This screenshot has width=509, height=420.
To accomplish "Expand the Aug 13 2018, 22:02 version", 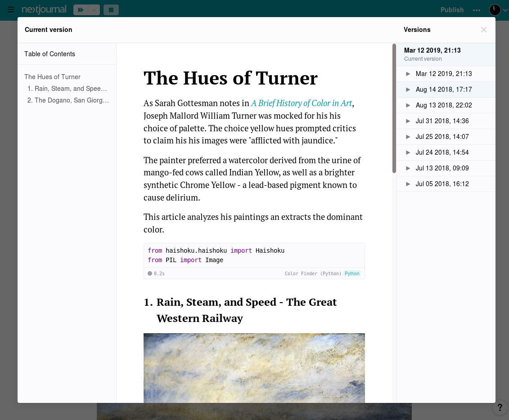I will (x=408, y=105).
